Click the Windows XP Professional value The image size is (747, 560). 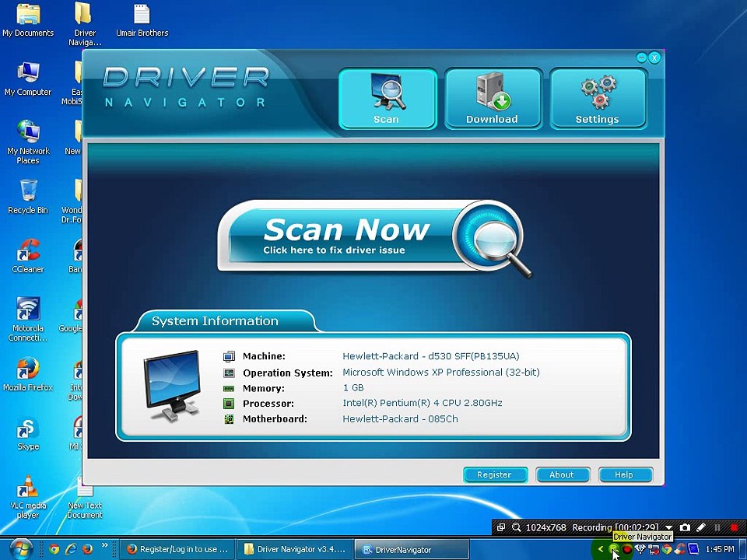coord(441,373)
